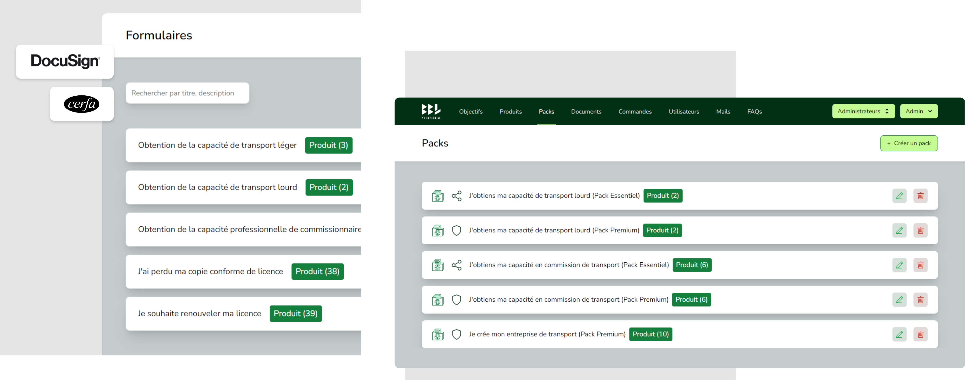
Task: Open the Produits menu item
Action: [x=510, y=112]
